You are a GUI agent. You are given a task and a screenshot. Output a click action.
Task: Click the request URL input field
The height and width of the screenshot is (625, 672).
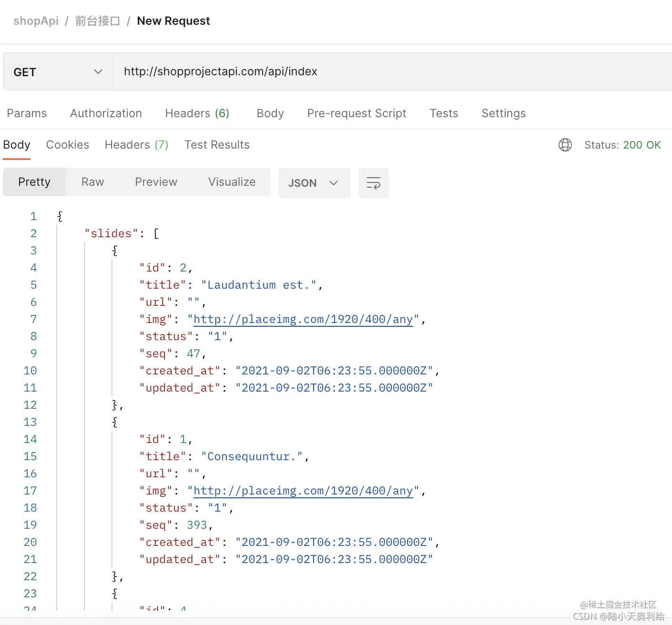click(x=392, y=71)
